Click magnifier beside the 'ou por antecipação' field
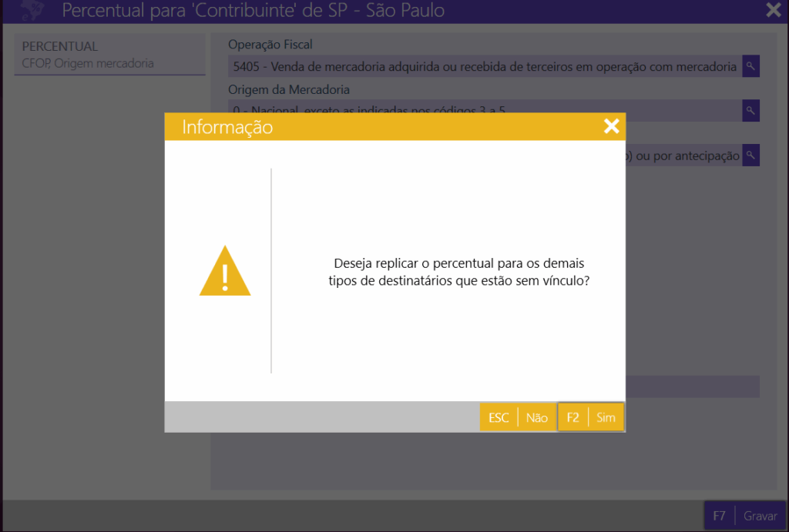This screenshot has width=789, height=532. click(750, 155)
